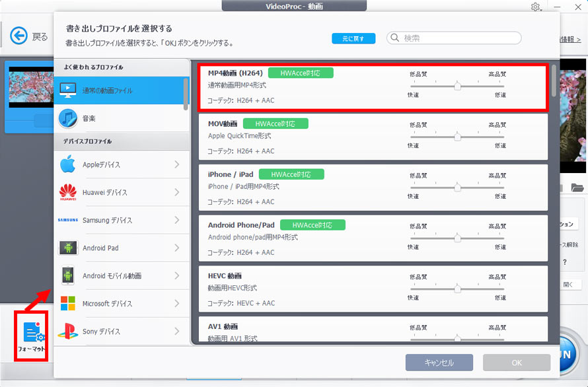The height and width of the screenshot is (387, 588).
Task: Expand Android Pad chevron
Action: coord(177,248)
